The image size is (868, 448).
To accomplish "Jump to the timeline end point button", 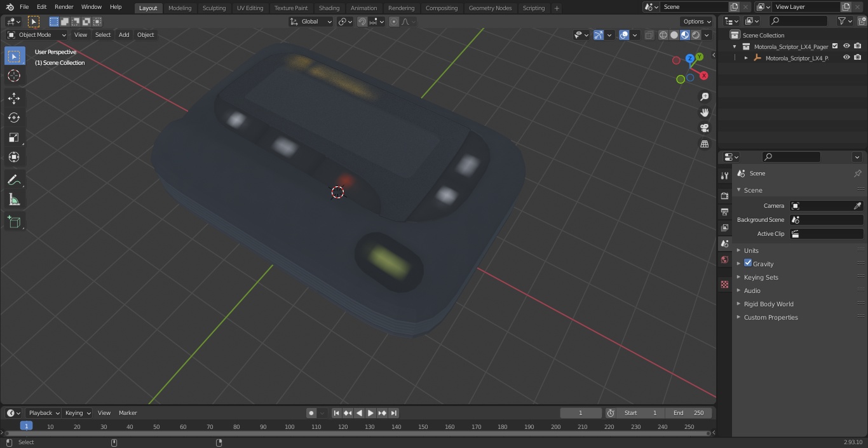I will pos(393,413).
